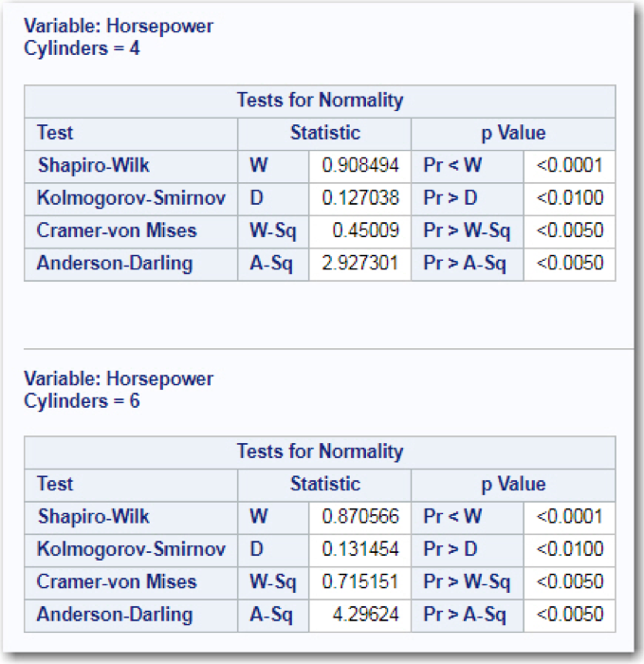Click "Tests for Normality" title in Cylinders 6 table
This screenshot has width=644, height=664.
tap(320, 452)
